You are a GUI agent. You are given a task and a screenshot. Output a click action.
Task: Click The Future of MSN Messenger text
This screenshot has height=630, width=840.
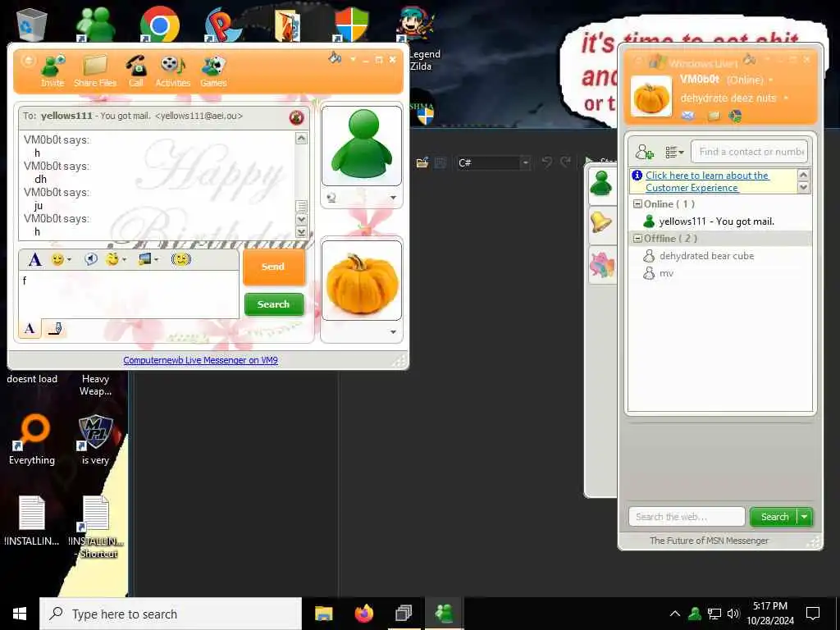[x=709, y=541]
